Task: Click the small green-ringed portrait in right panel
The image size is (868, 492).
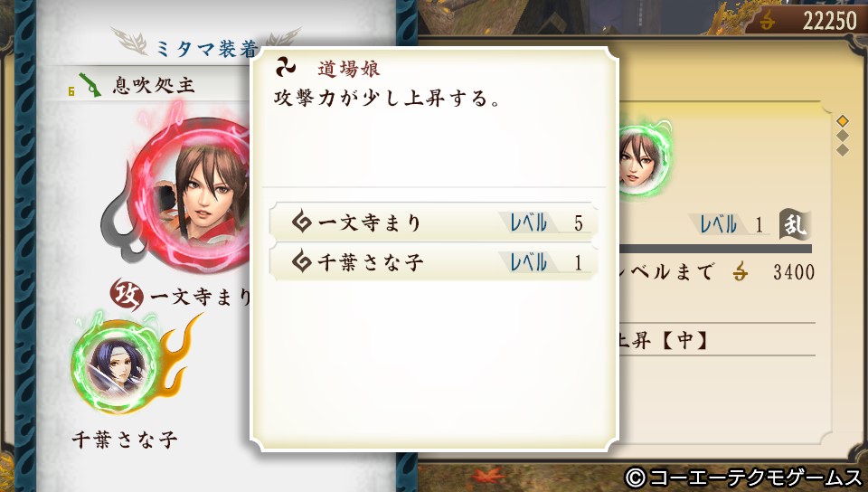Action: pos(644,158)
